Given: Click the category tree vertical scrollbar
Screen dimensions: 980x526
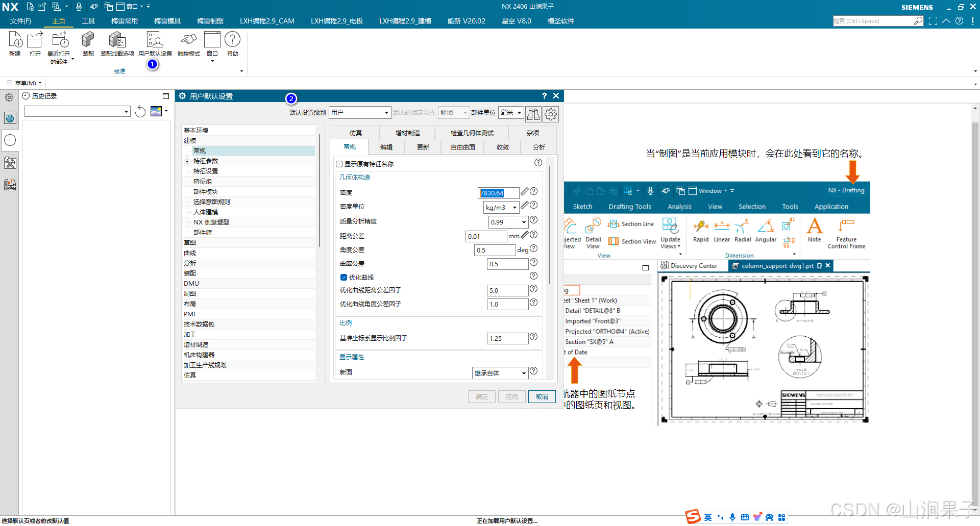Looking at the screenshot, I should coord(320,190).
